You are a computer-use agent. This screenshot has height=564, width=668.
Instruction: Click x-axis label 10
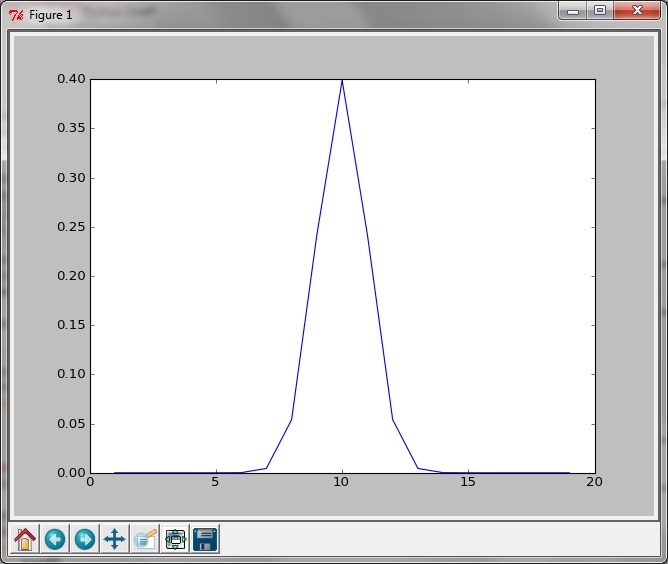point(341,482)
